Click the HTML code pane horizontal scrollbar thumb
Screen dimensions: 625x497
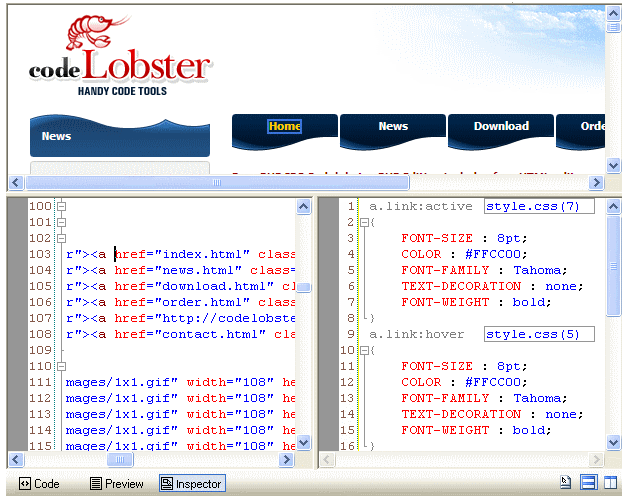point(120,460)
